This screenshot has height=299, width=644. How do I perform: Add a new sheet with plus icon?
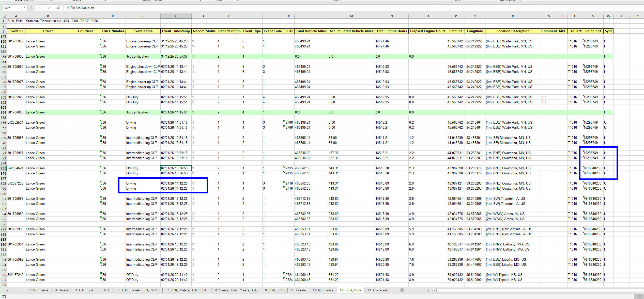[x=402, y=290]
